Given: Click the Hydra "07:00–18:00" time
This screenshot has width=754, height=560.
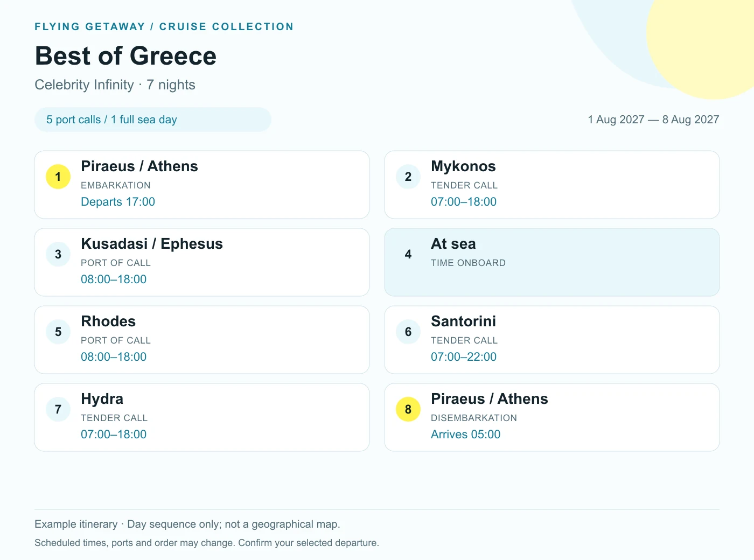Looking at the screenshot, I should [114, 435].
